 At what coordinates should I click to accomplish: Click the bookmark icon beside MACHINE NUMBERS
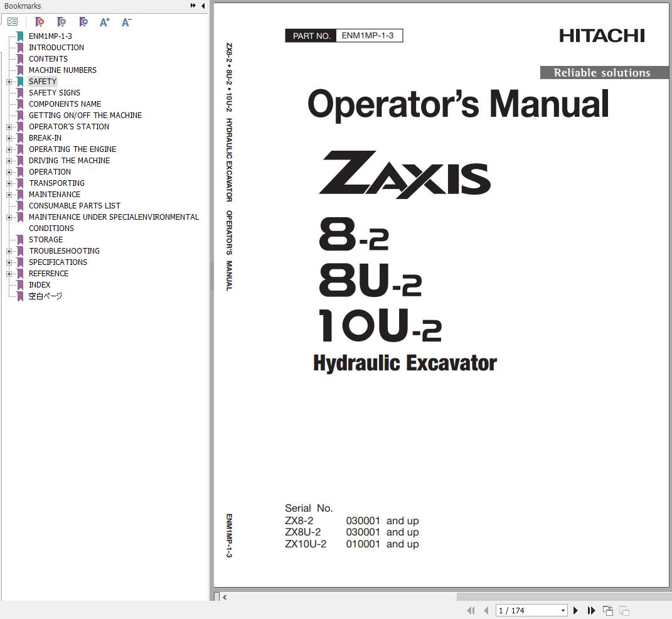pos(19,70)
